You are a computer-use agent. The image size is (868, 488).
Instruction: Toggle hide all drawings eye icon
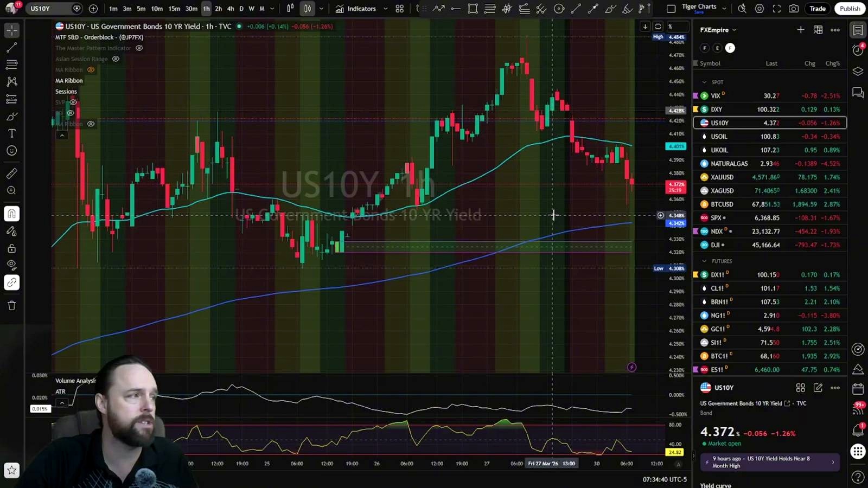11,265
